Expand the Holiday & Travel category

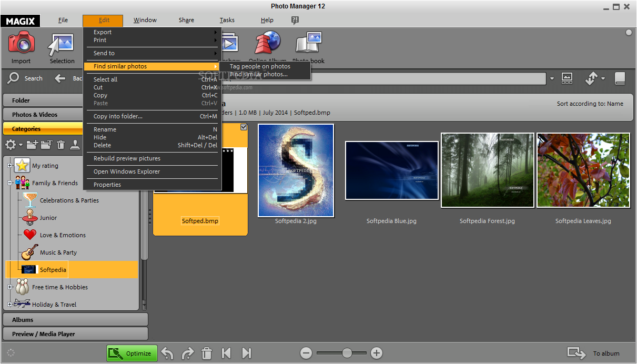(9, 305)
